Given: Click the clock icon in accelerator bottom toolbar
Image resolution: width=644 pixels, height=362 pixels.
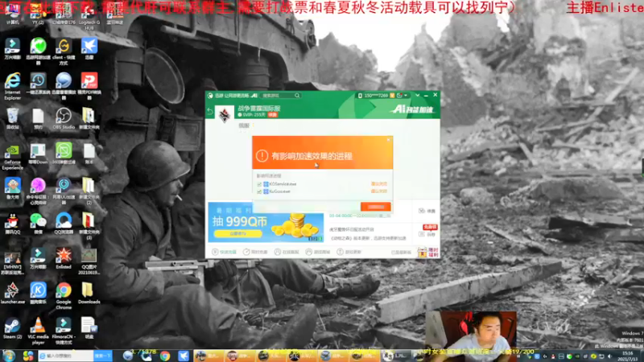Looking at the screenshot, I should 246,252.
